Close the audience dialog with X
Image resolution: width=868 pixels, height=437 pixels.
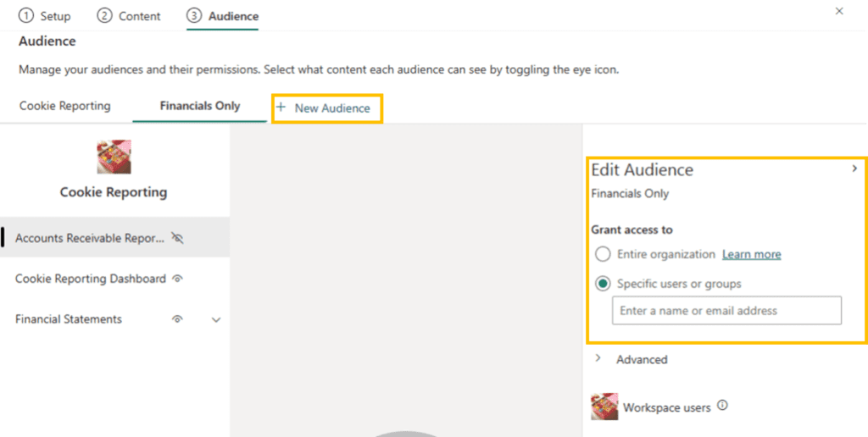coord(839,11)
